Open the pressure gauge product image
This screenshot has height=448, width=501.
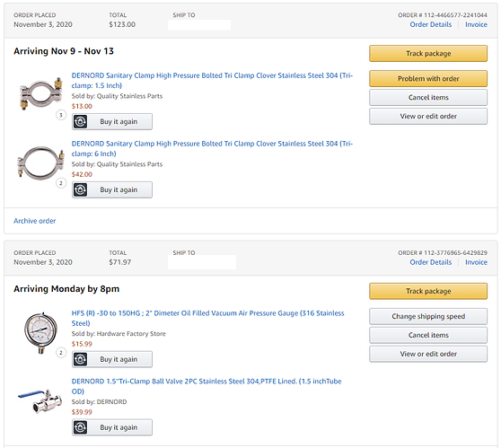pos(40,333)
